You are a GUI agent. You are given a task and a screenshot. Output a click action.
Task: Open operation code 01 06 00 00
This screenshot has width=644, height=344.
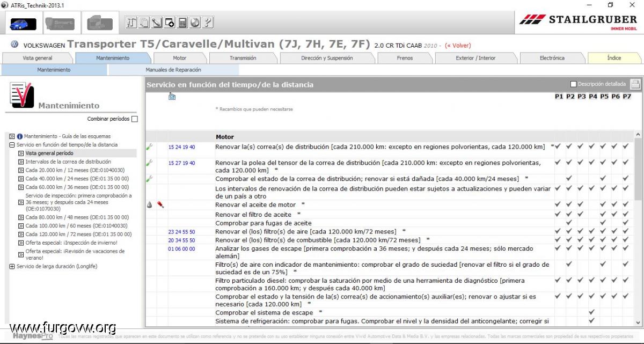pyautogui.click(x=181, y=249)
